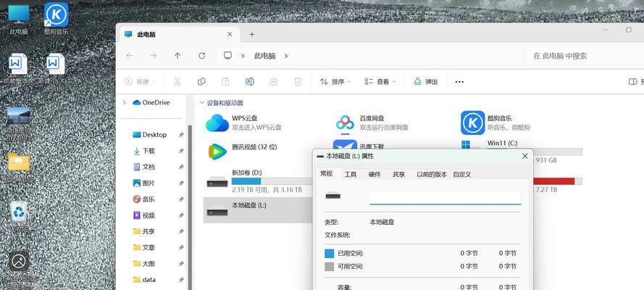Go forward in File Explorer
This screenshot has height=290, width=644.
point(154,55)
